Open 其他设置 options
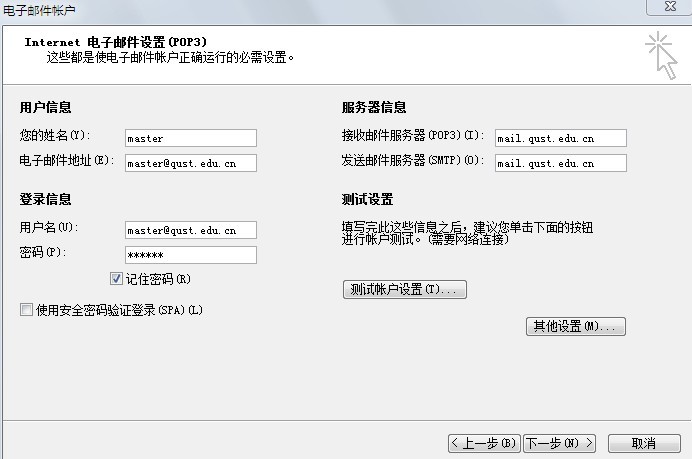The height and width of the screenshot is (459, 692). 575,327
